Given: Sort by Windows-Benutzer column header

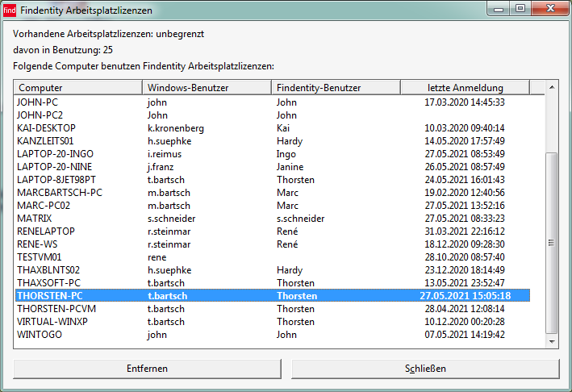Looking at the screenshot, I should click(x=207, y=88).
